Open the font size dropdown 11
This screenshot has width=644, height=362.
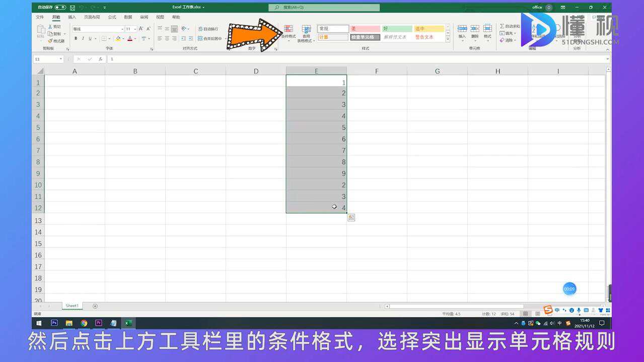coord(135,29)
